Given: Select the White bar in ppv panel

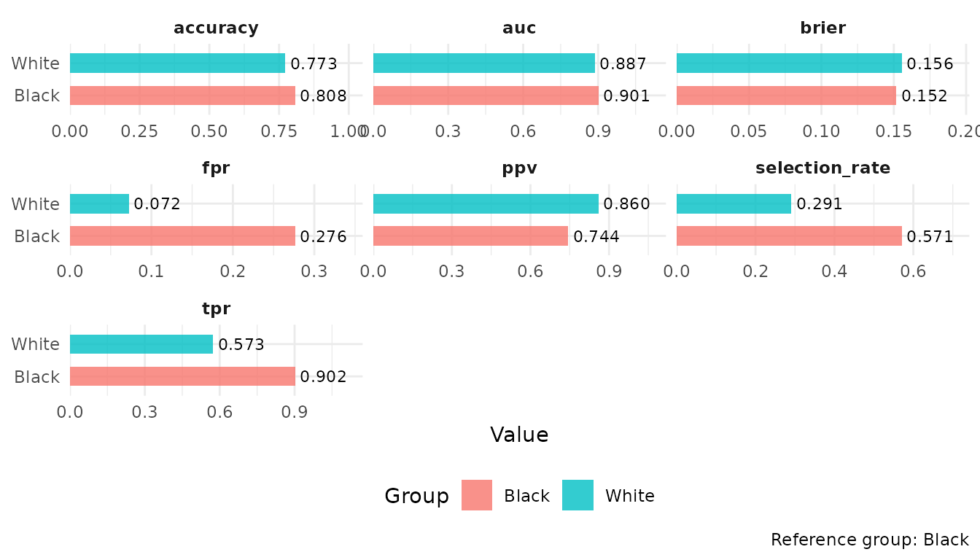Looking at the screenshot, I should (x=486, y=203).
